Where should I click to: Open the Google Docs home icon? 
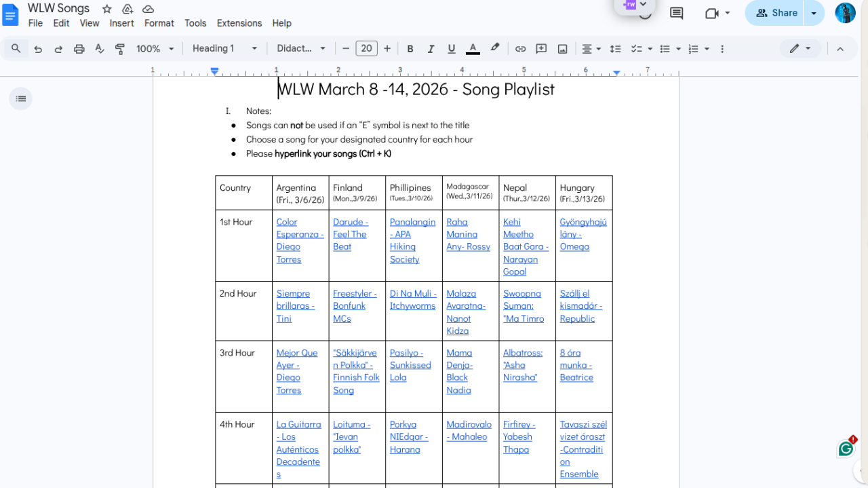[11, 14]
